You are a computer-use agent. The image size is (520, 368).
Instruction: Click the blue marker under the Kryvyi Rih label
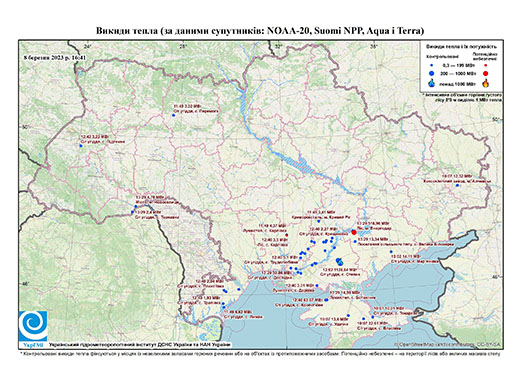[x=318, y=221]
